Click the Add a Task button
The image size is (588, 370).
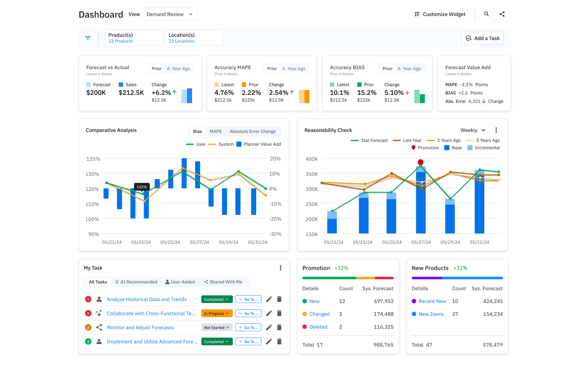pyautogui.click(x=482, y=38)
